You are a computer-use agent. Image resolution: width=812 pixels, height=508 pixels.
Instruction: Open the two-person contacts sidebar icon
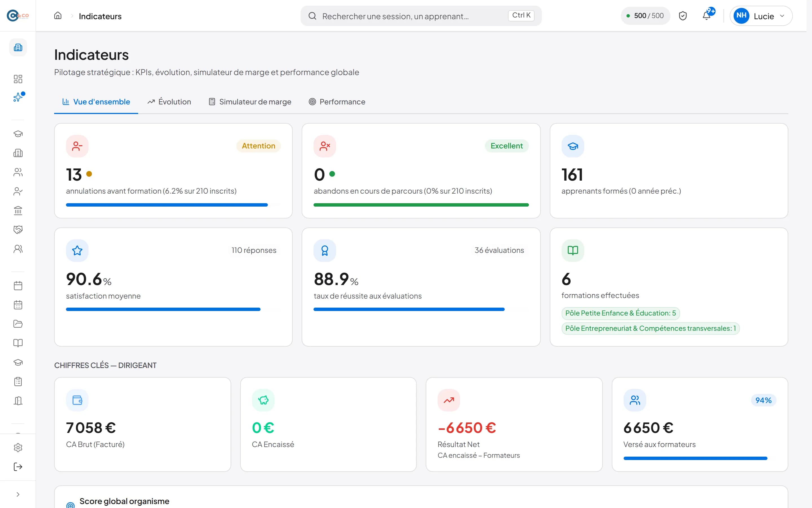coord(18,249)
